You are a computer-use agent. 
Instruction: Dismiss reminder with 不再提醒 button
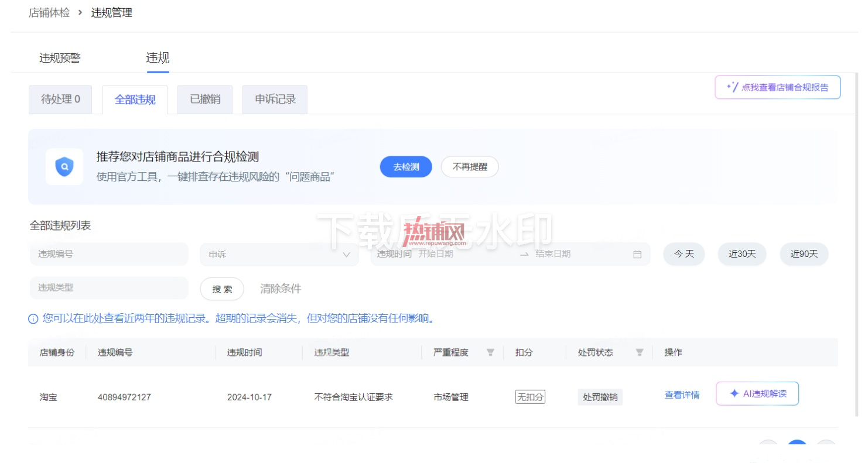coord(470,167)
